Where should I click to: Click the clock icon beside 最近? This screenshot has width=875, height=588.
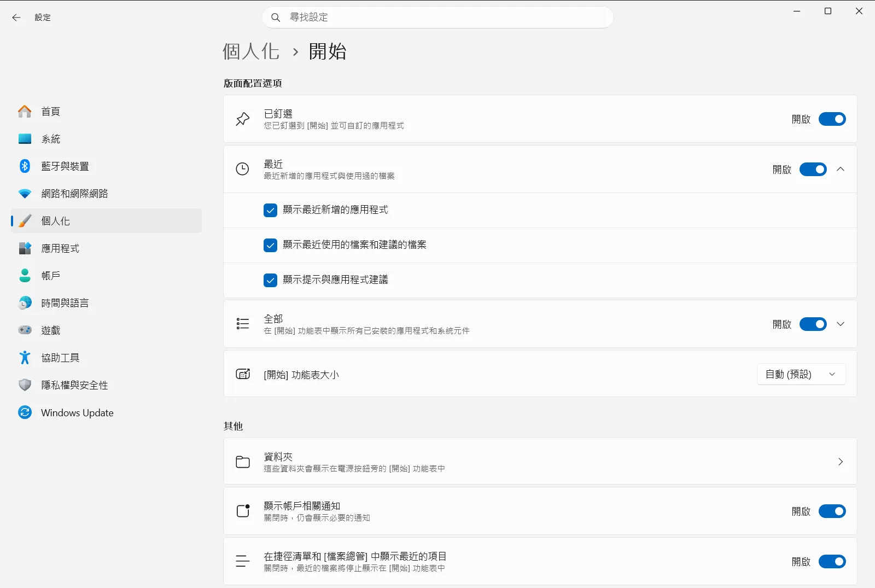point(242,169)
